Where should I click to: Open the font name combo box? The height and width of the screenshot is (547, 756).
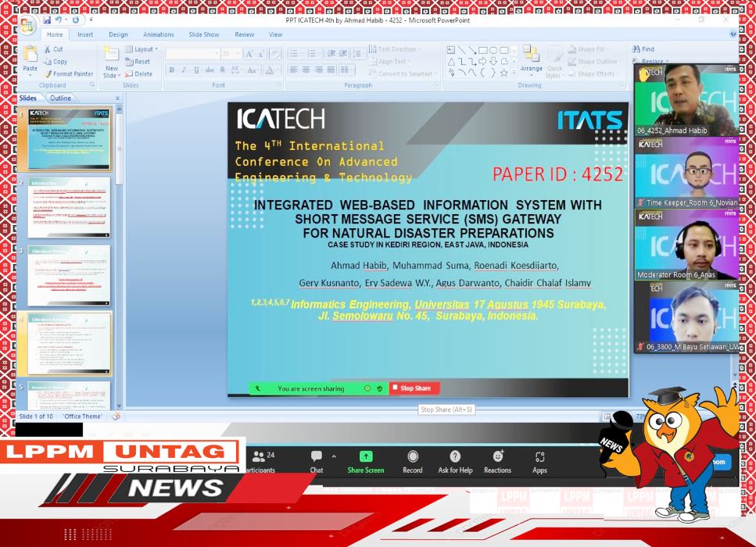[x=193, y=54]
